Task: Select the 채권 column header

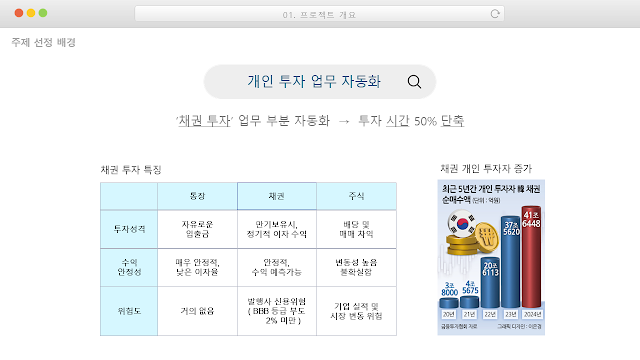Action: click(x=277, y=196)
